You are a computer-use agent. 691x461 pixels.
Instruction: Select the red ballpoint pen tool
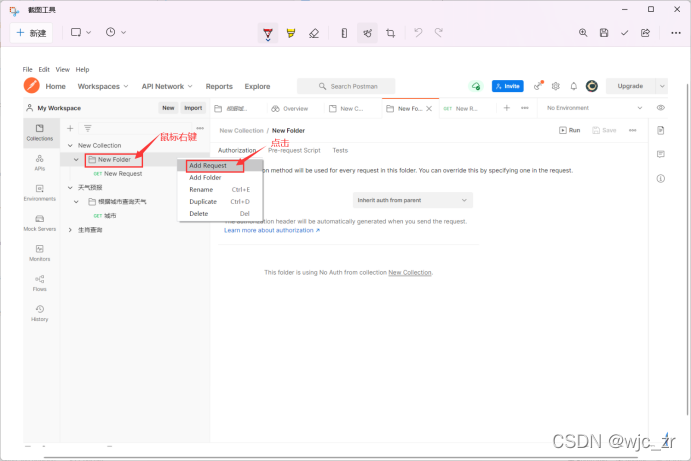point(268,33)
